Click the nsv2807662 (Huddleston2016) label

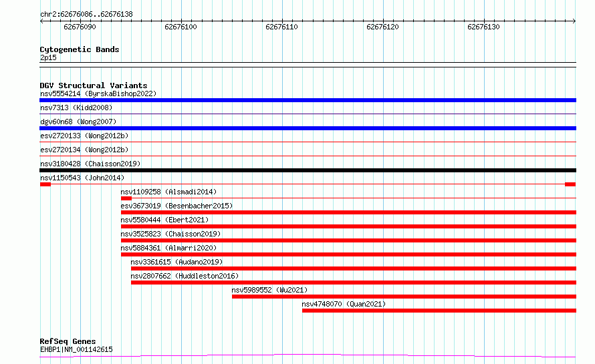click(185, 276)
